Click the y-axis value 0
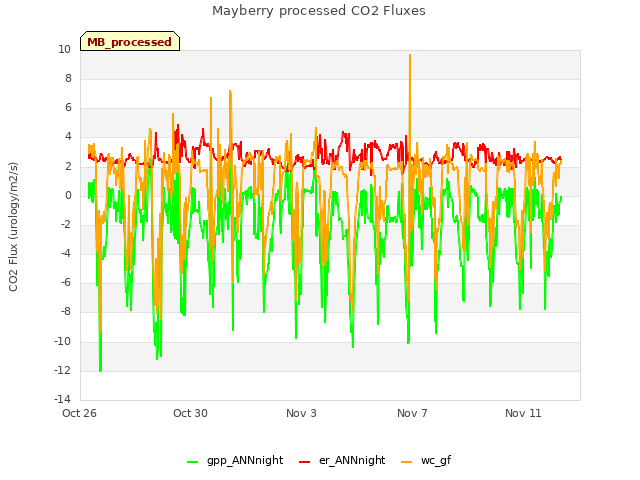 point(68,195)
